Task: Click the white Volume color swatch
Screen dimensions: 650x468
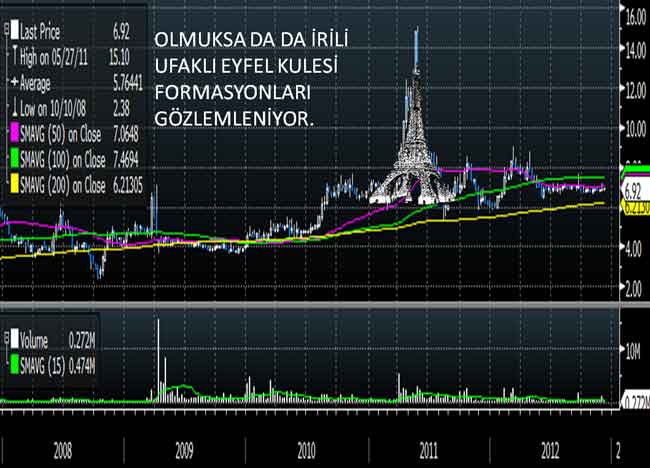Action: click(15, 339)
